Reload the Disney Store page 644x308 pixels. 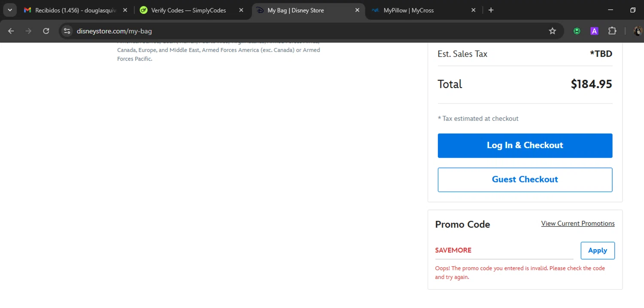click(46, 31)
